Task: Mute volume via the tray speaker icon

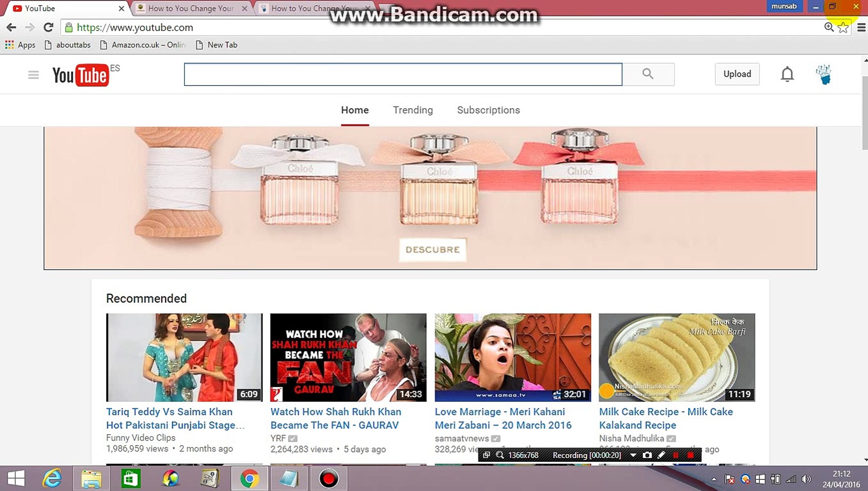Action: click(807, 479)
